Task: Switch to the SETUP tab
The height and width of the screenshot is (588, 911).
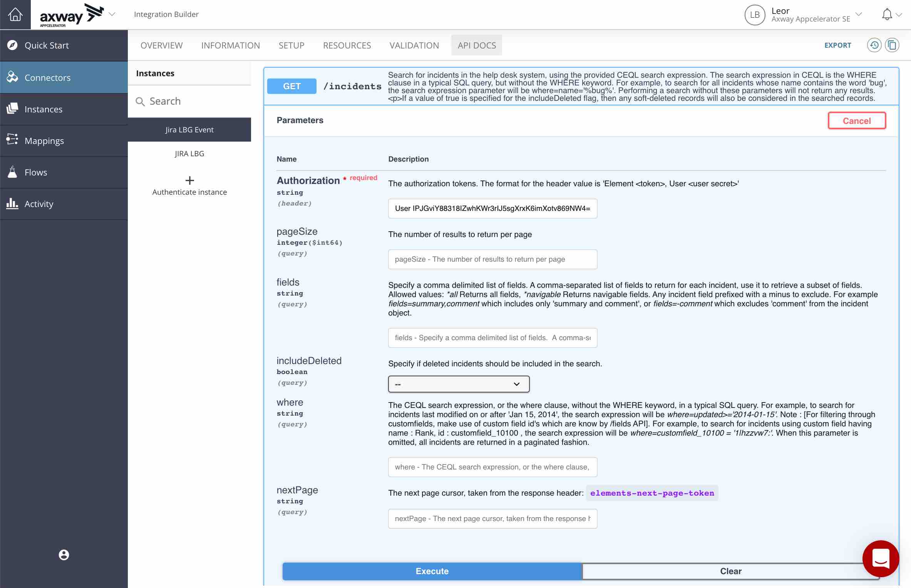Action: (291, 45)
